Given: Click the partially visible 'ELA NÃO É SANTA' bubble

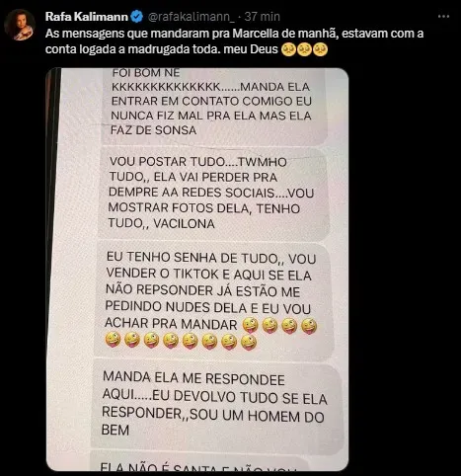Looking at the screenshot, I should tap(199, 463).
